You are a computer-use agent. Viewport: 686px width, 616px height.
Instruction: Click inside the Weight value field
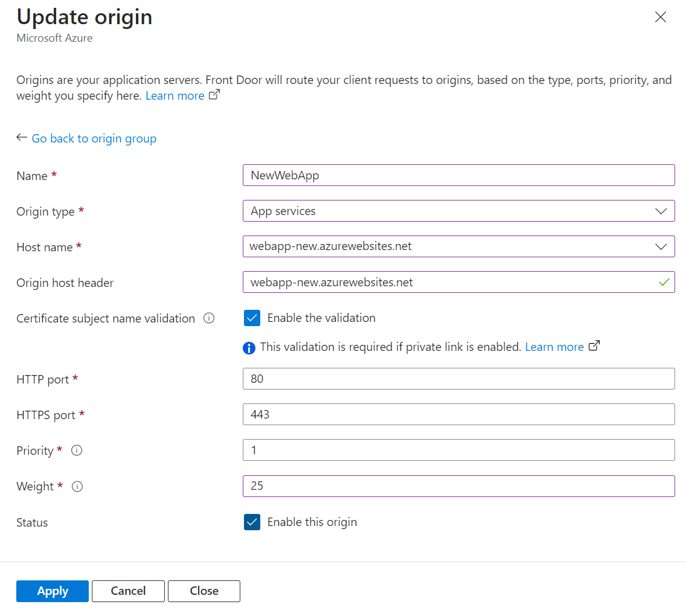pos(459,486)
